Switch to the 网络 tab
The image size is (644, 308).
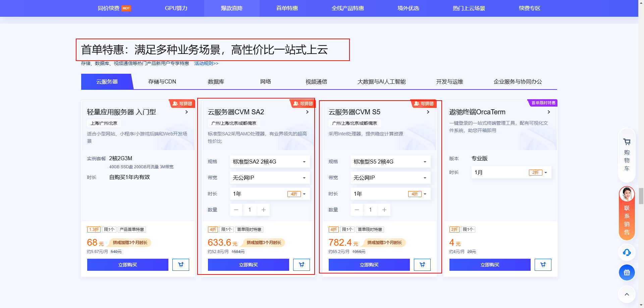coord(266,82)
